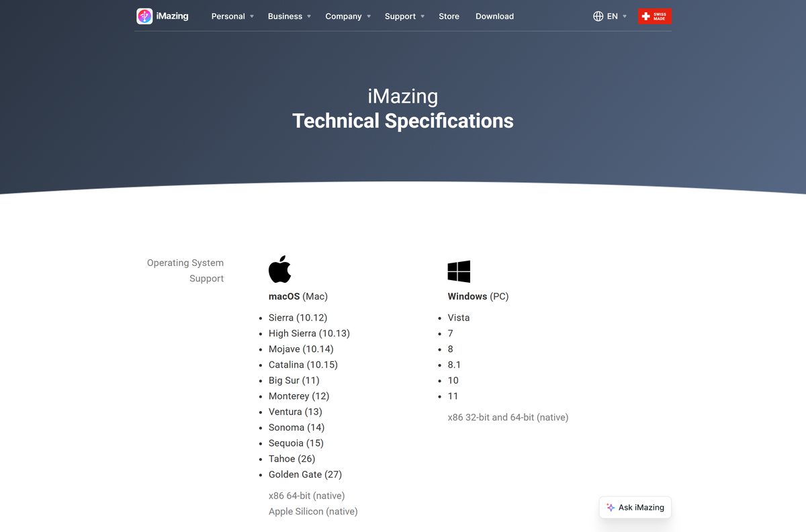Select the EN language label

613,16
